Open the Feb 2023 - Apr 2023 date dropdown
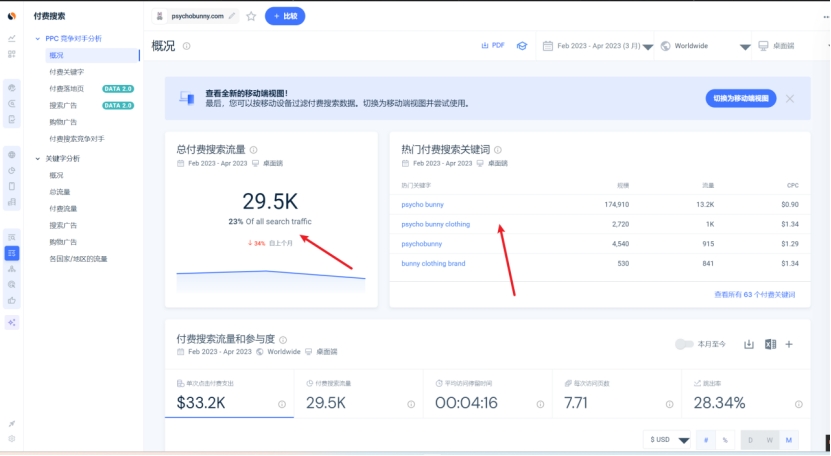831x456 pixels. point(597,46)
